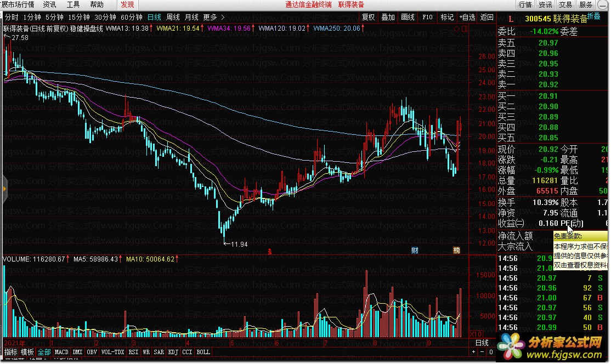
Task: Switch sub-chart to BOLL indicator
Action: pos(203,352)
